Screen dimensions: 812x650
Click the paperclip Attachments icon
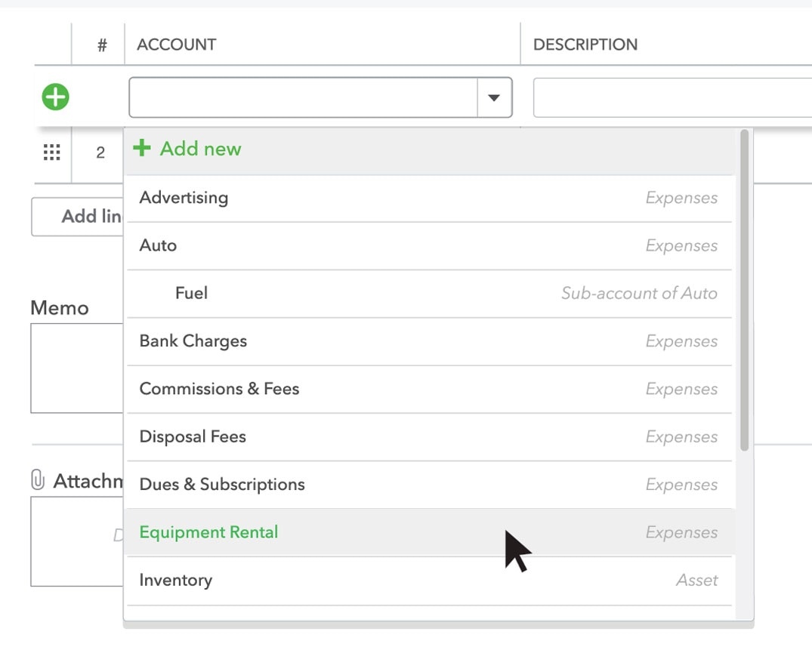[x=37, y=480]
